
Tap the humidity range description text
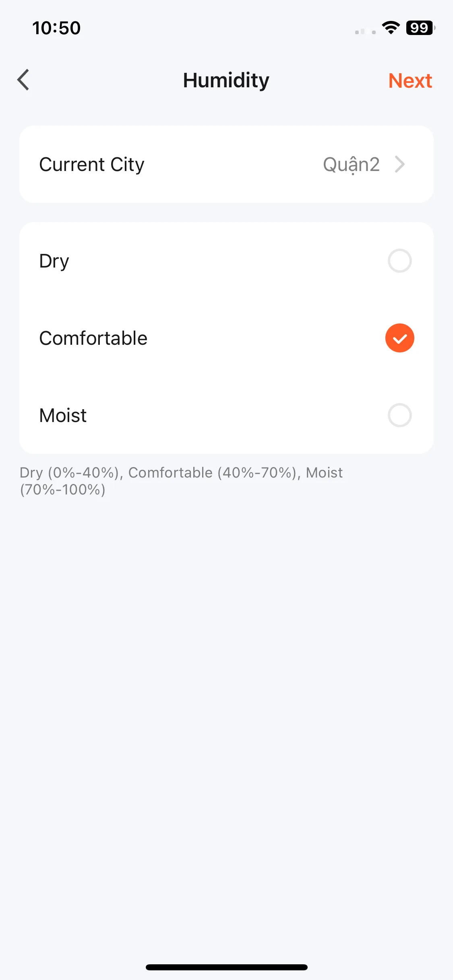coord(181,481)
